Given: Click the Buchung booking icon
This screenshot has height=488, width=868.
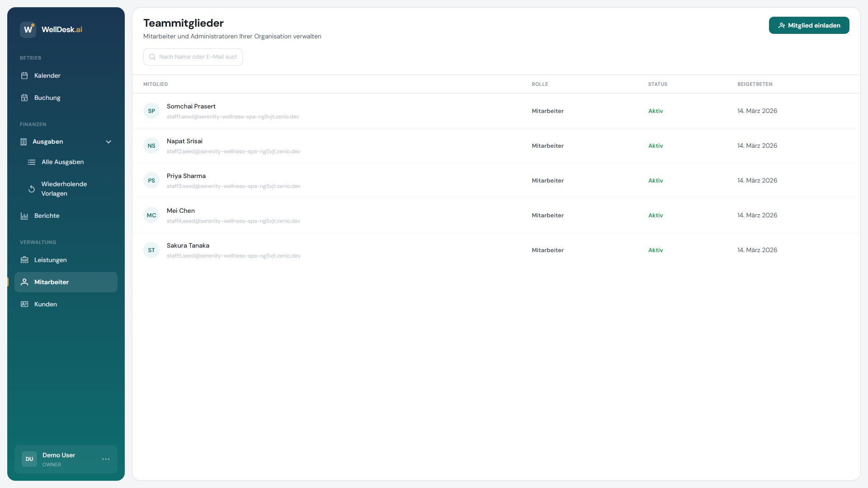Looking at the screenshot, I should coord(24,98).
